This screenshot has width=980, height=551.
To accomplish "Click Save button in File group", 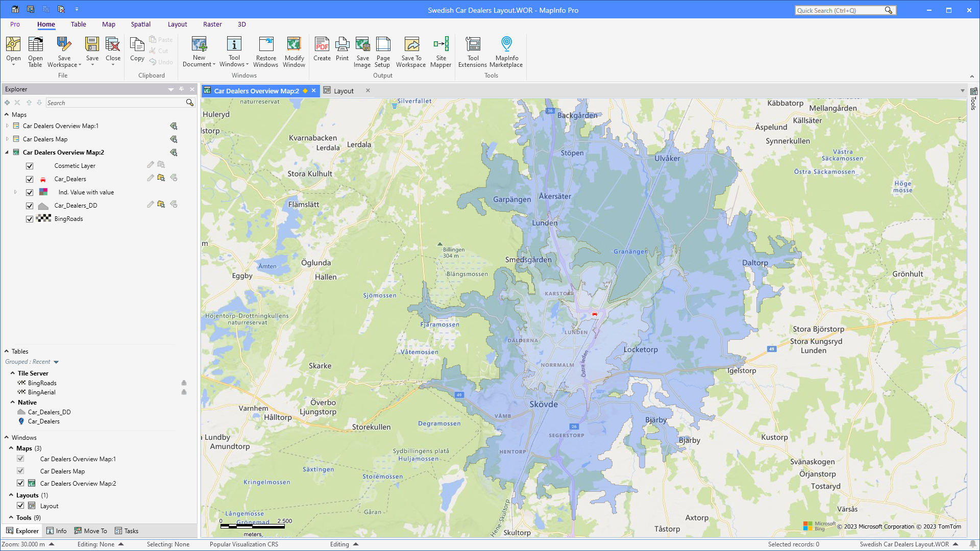I will [92, 52].
